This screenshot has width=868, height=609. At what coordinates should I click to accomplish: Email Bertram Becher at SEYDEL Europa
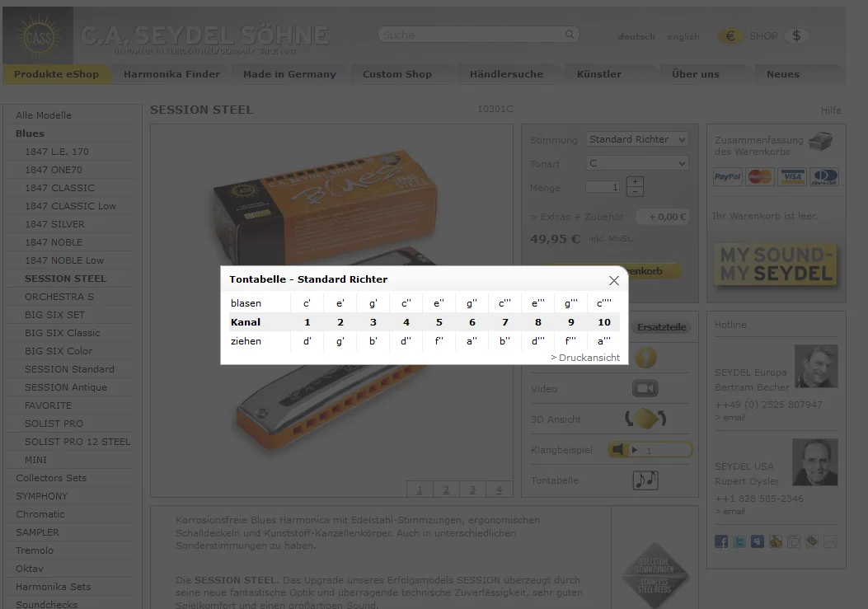point(730,418)
